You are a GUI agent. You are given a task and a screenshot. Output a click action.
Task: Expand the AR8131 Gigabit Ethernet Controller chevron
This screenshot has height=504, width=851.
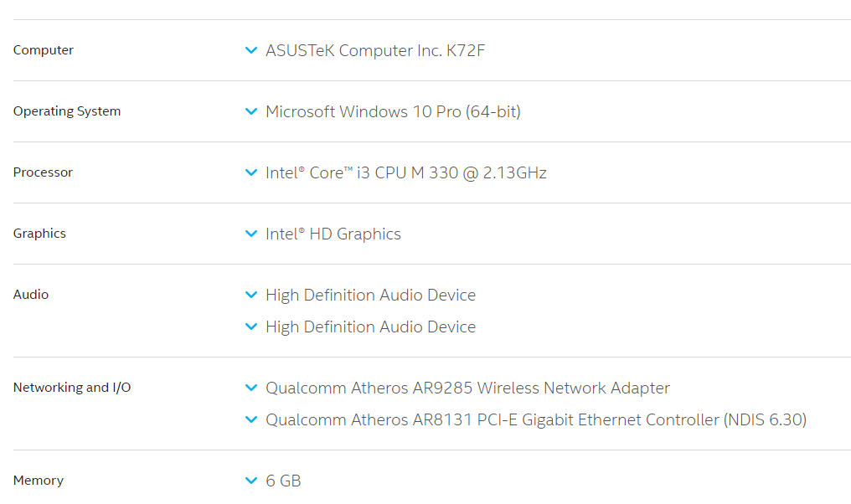coord(251,420)
